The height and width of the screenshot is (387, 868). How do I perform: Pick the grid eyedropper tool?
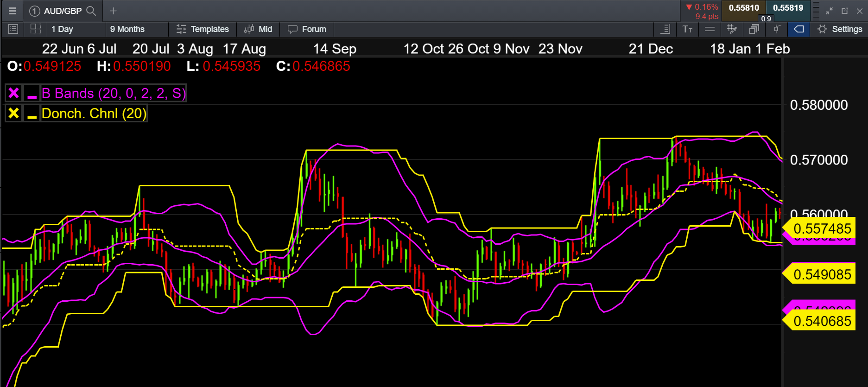click(732, 29)
